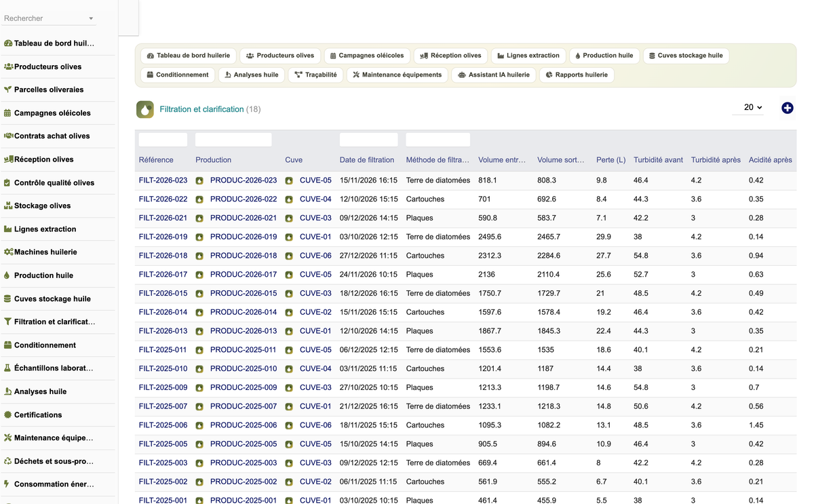
Task: Click the Analyses huile microscope icon in sidebar
Action: pyautogui.click(x=8, y=391)
